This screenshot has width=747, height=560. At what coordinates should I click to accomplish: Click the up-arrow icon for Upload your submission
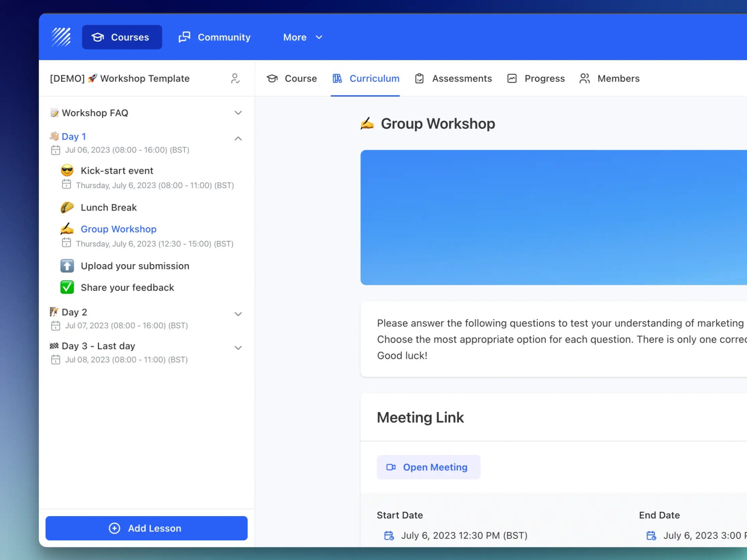coord(67,266)
